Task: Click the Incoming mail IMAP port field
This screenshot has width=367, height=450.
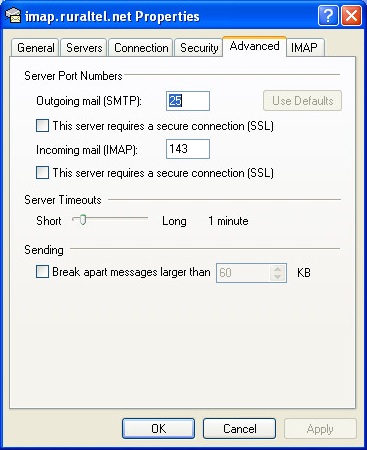Action: pyautogui.click(x=188, y=149)
